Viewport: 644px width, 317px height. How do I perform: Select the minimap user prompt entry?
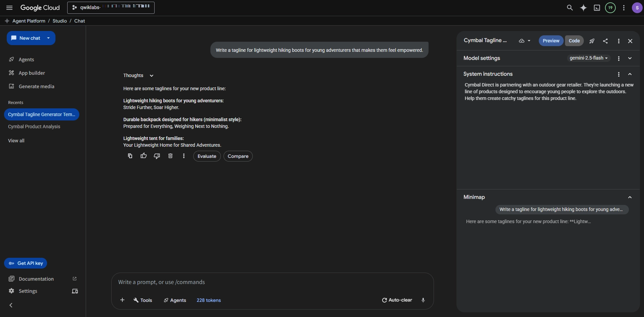pyautogui.click(x=562, y=209)
